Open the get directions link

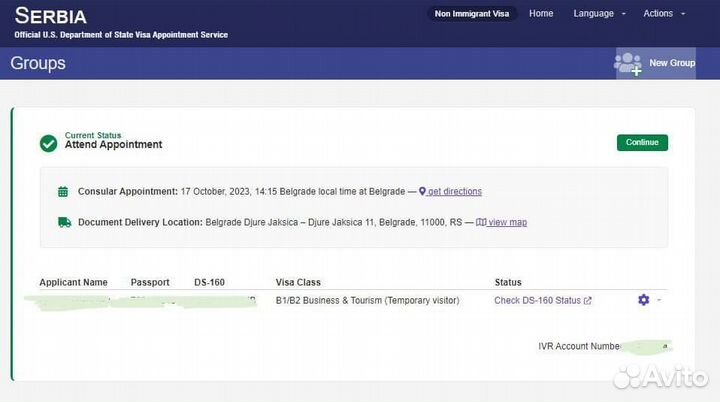[x=455, y=191]
